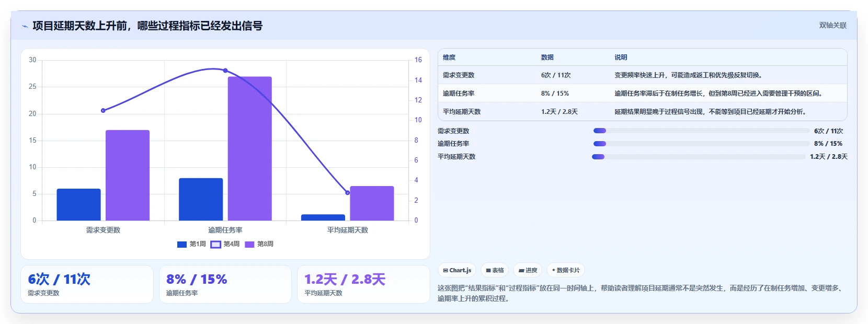This screenshot has width=868, height=324.
Task: Click description starting 变更频率快速上升
Action: click(x=688, y=75)
